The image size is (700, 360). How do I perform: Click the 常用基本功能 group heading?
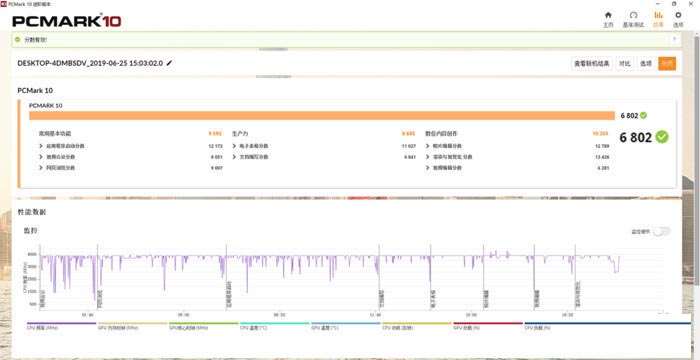(54, 134)
